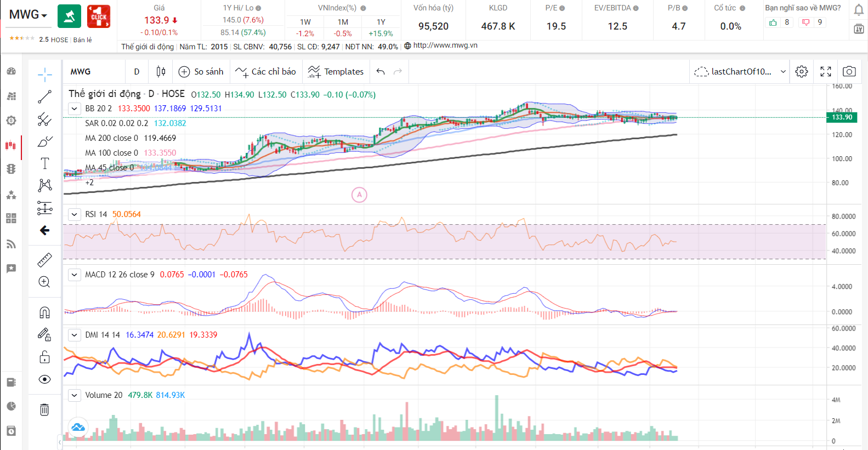Select the ruler measure tool
868x450 pixels.
click(45, 260)
